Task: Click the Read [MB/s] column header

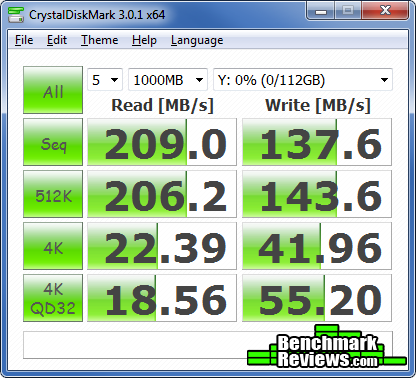Action: (162, 106)
